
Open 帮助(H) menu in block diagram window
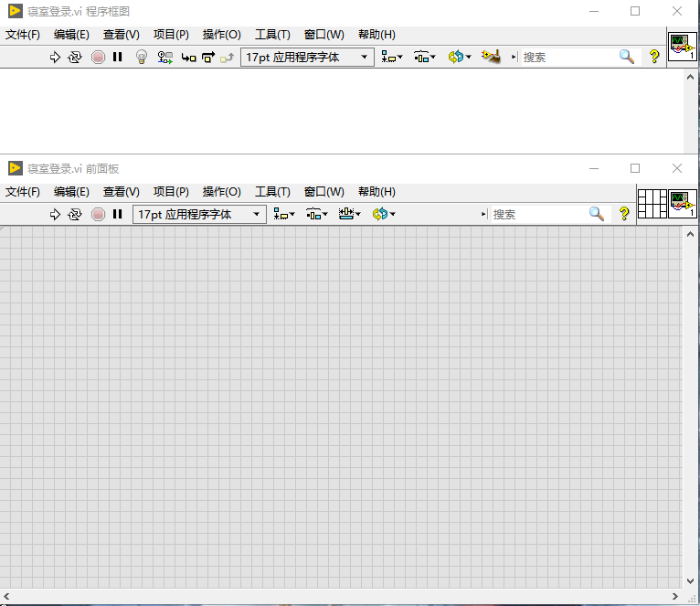coord(377,35)
